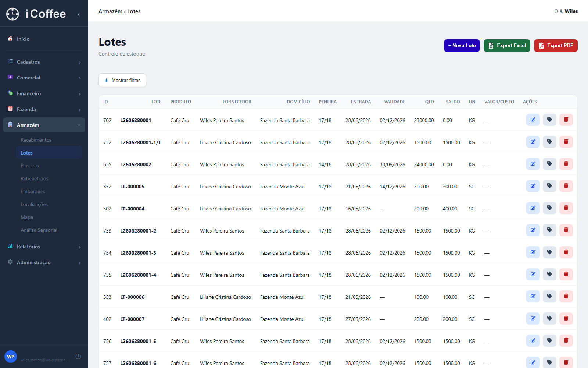Collapse the sidebar with the chevron beside iCoffee
Screen dimensions: 588x368
tap(79, 14)
